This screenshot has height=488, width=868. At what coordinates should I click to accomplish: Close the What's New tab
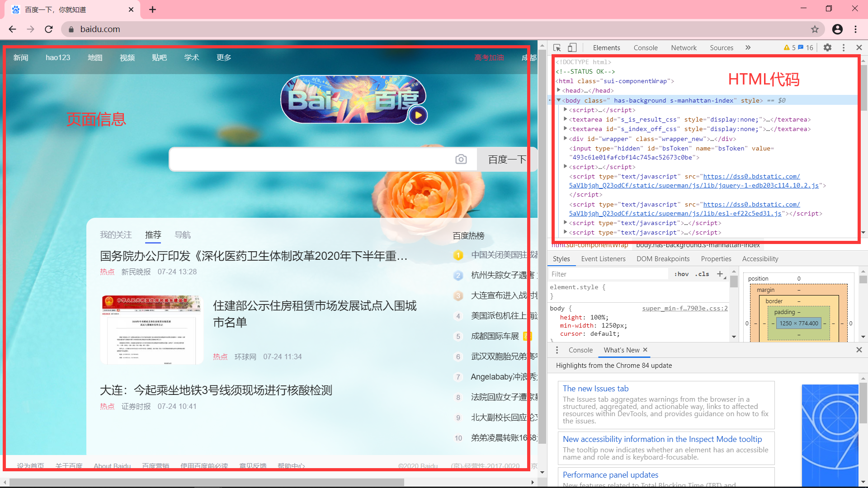pyautogui.click(x=645, y=350)
